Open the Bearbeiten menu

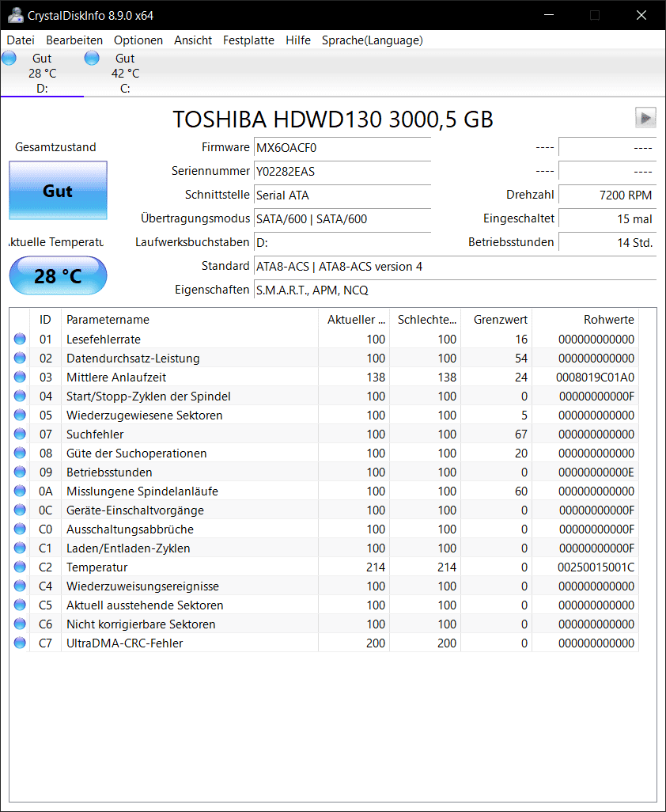coord(74,40)
